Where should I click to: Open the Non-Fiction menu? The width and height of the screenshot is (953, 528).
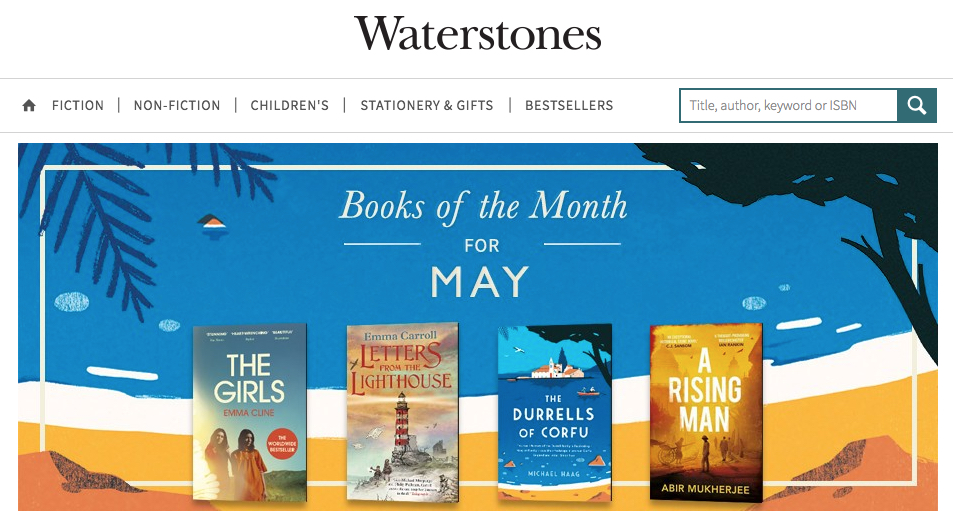tap(177, 106)
